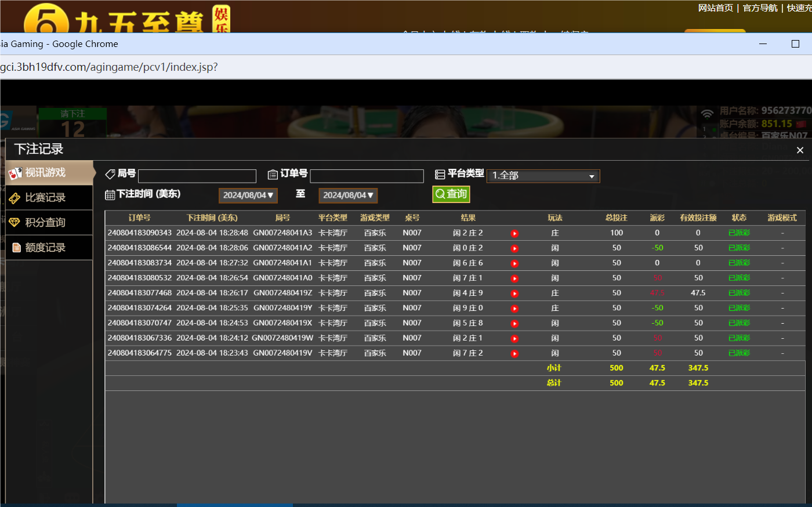
Task: Click the 网站首页 link at top
Action: 715,8
